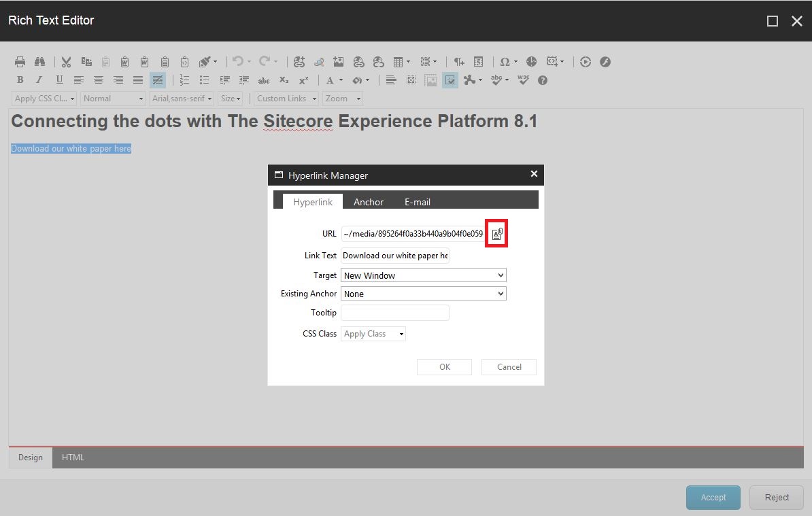Image resolution: width=812 pixels, height=516 pixels.
Task: Click the Insert Sitecore Link icon
Action: (x=299, y=62)
